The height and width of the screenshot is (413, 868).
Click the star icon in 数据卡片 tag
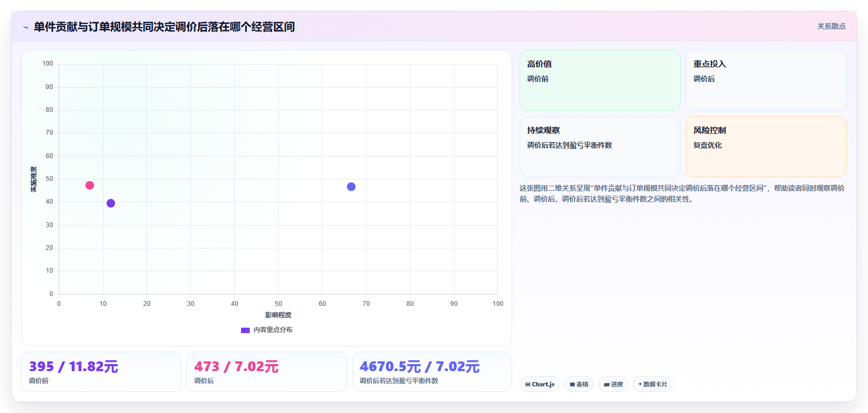(x=640, y=384)
